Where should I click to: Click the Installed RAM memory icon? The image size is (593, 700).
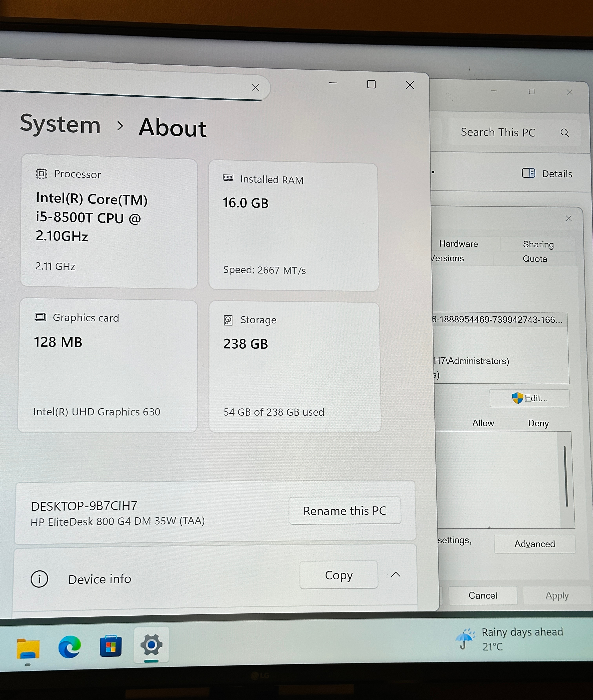(x=228, y=178)
